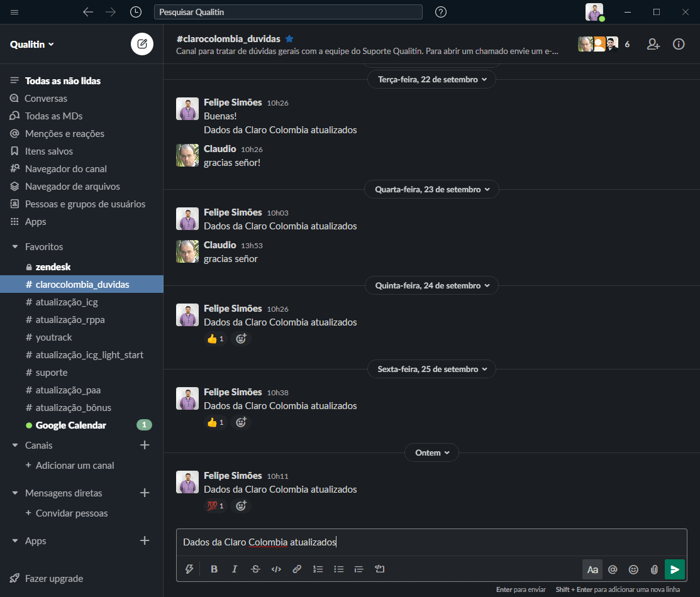Add a channel with Canais plus
Image resolution: width=700 pixels, height=597 pixels.
pyautogui.click(x=145, y=446)
